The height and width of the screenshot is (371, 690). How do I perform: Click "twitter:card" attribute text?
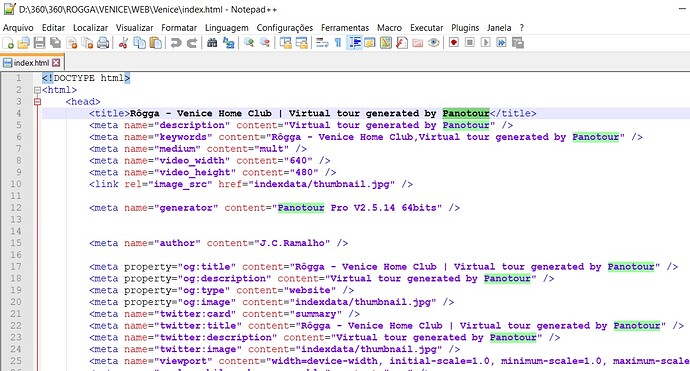point(195,314)
